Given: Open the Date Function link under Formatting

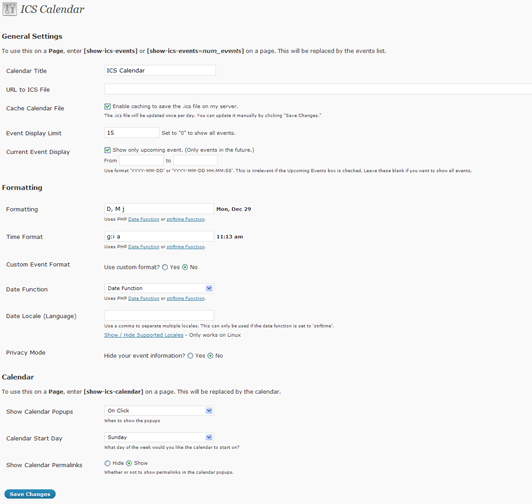Looking at the screenshot, I should [144, 219].
